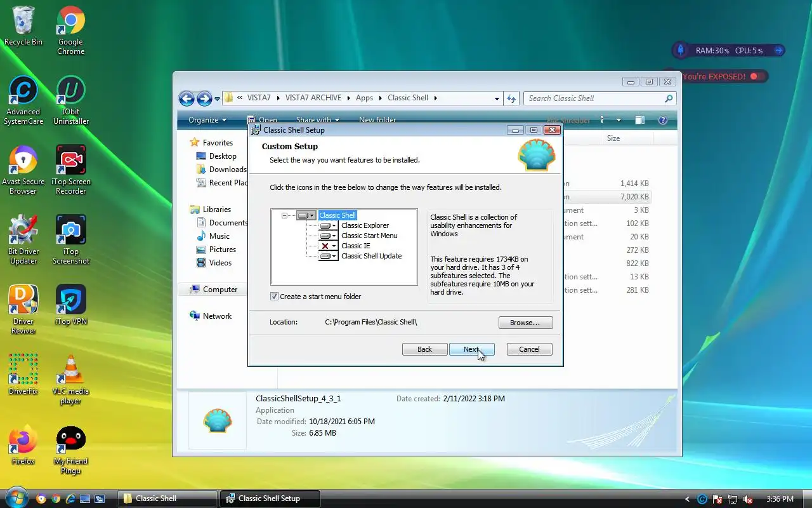The height and width of the screenshot is (508, 812).
Task: Open the My Friend Pingu shortcut
Action: point(70,450)
